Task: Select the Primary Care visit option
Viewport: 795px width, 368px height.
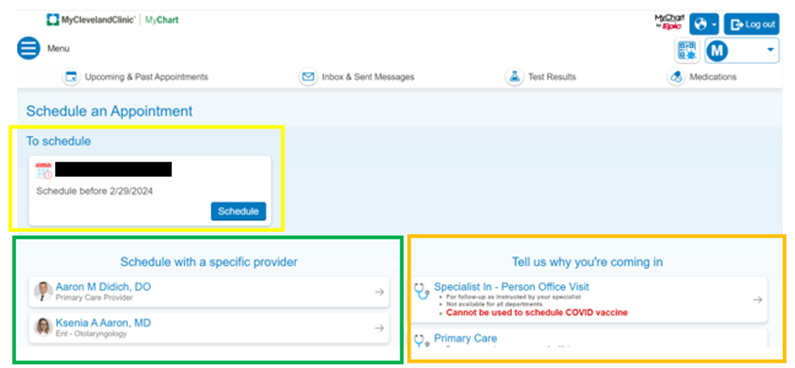Action: pos(588,339)
